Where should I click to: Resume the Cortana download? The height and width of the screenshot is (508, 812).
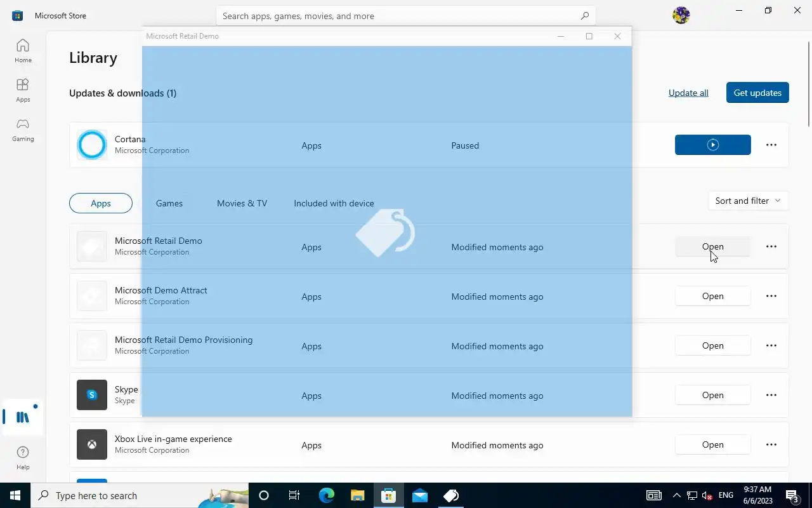pyautogui.click(x=713, y=145)
